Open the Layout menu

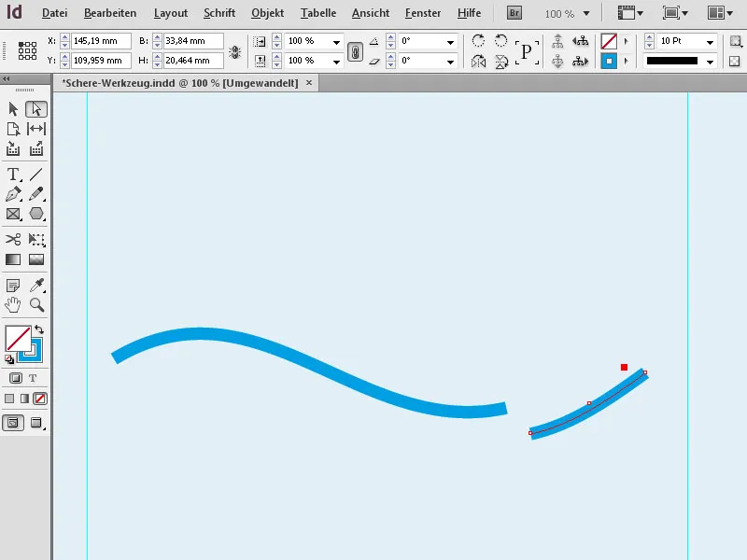(171, 13)
